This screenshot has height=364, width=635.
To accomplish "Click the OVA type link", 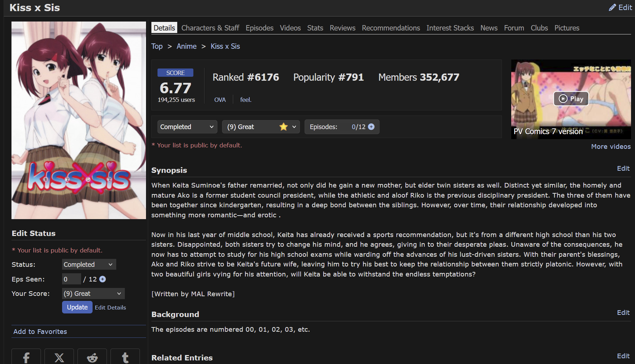I will click(x=220, y=100).
